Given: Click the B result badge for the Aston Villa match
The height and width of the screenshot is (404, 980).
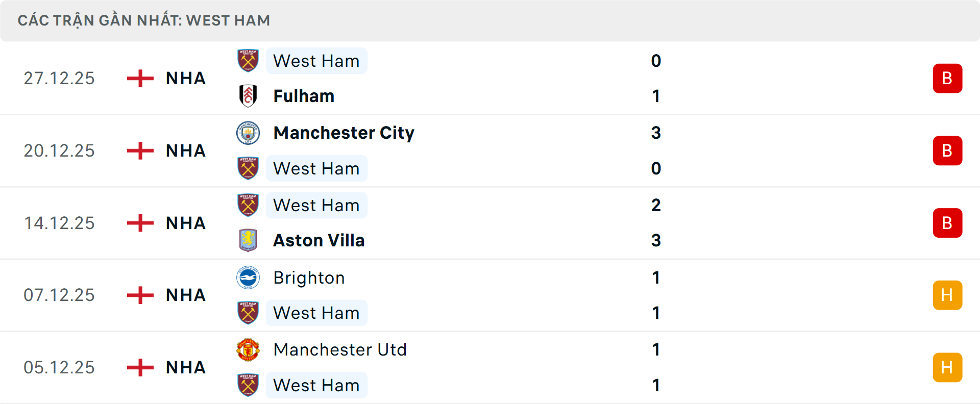Looking at the screenshot, I should point(948,223).
